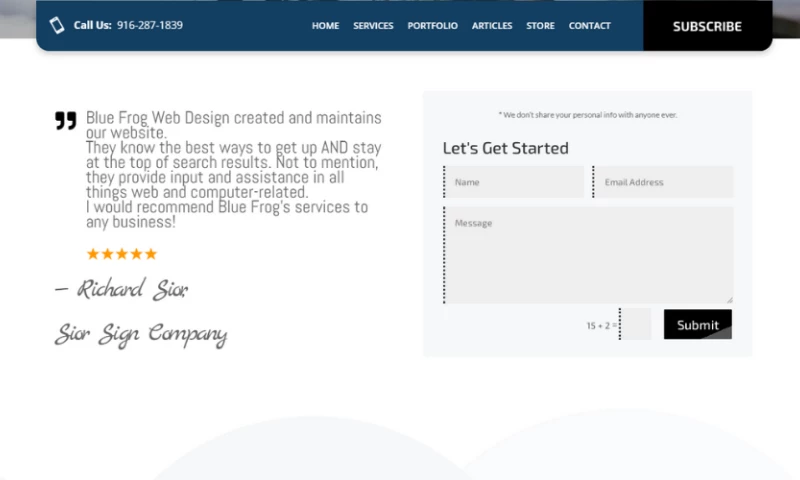The width and height of the screenshot is (800, 480).
Task: Open the Portfolio page
Action: tap(432, 26)
